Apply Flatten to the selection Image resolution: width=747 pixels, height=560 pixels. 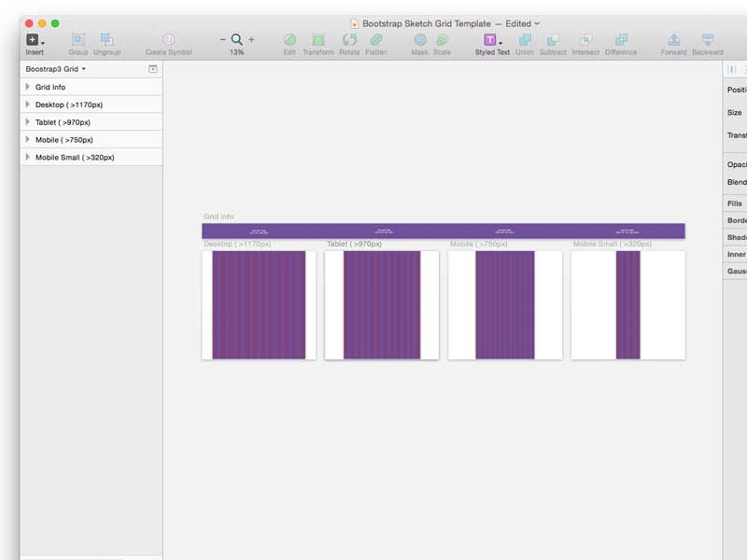coord(376,40)
